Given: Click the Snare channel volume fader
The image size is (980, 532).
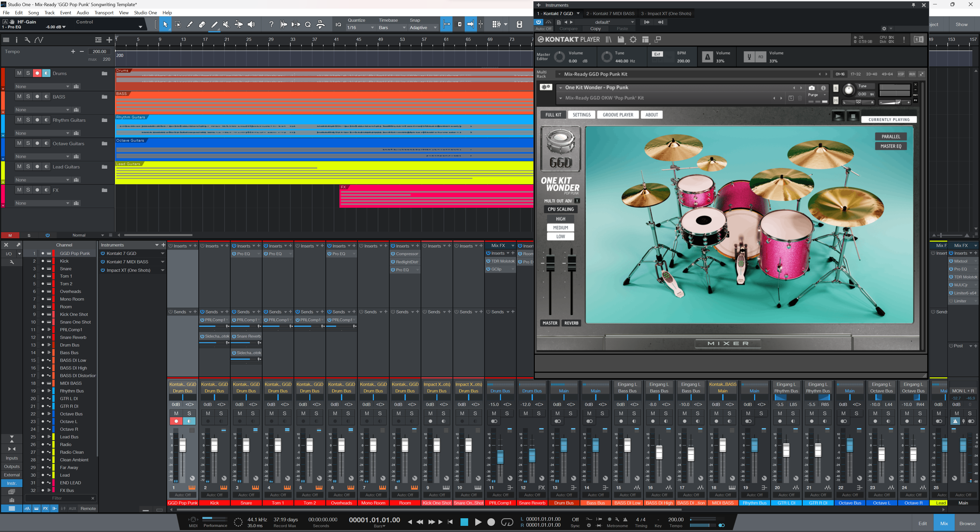Looking at the screenshot, I should [x=246, y=445].
